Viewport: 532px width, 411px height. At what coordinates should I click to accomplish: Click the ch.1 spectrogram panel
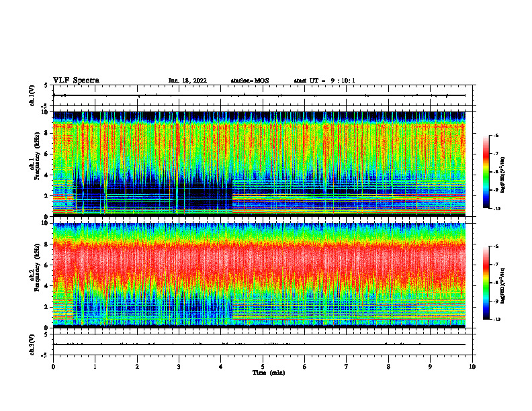(259, 164)
